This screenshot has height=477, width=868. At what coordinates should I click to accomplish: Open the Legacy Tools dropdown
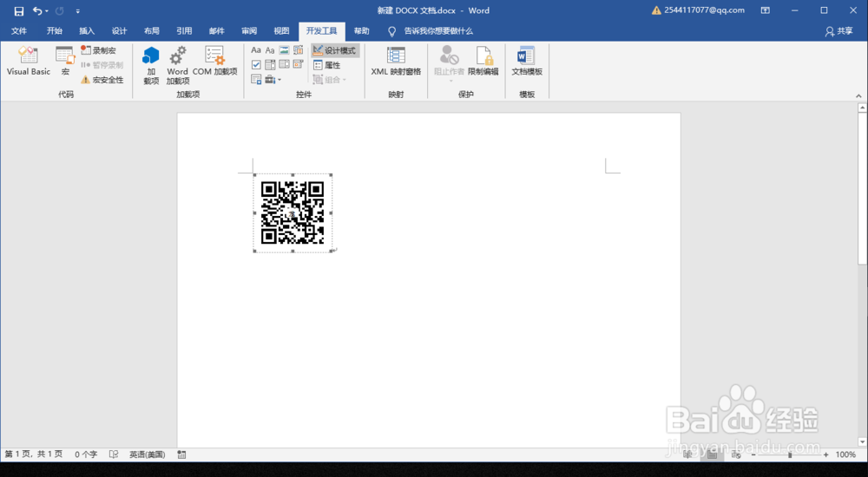tap(273, 80)
